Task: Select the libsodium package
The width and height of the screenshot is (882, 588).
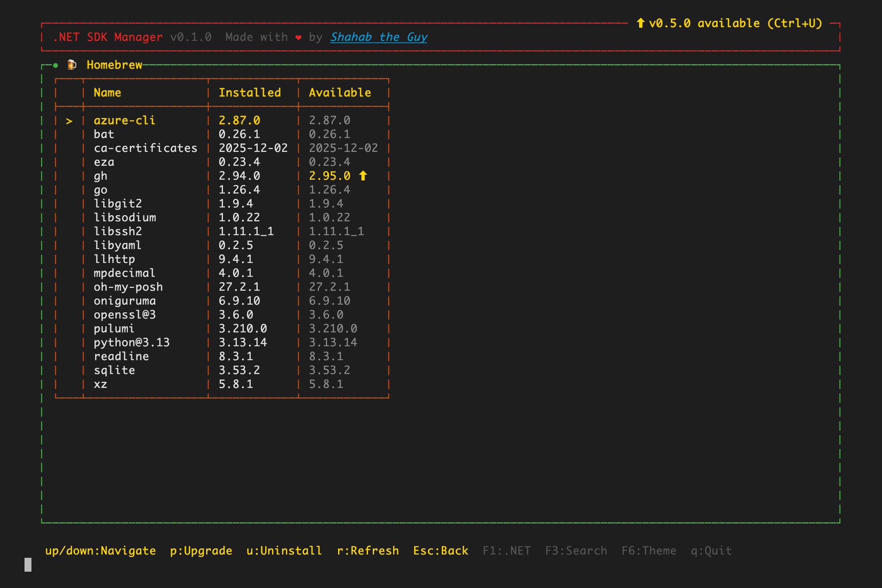Action: [125, 218]
